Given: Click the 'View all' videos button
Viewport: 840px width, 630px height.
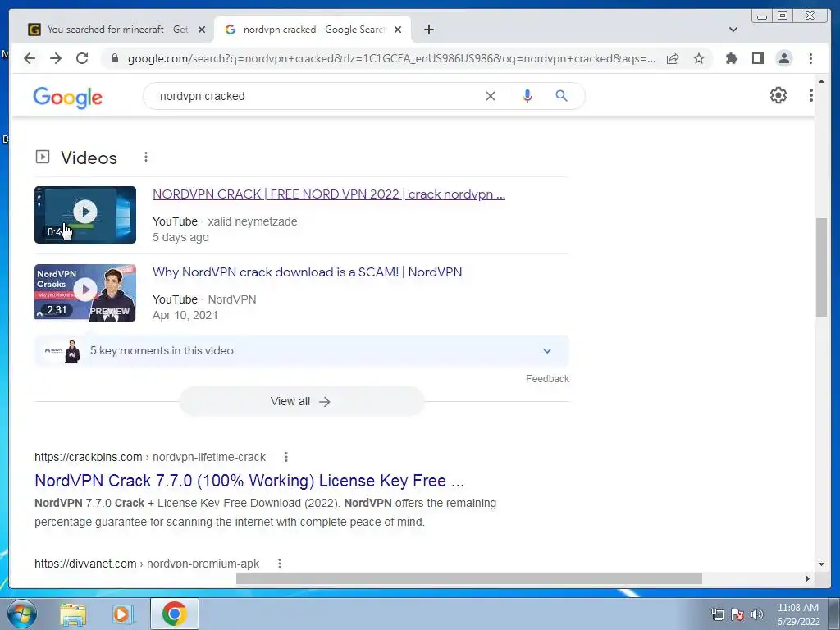Looking at the screenshot, I should pos(301,401).
